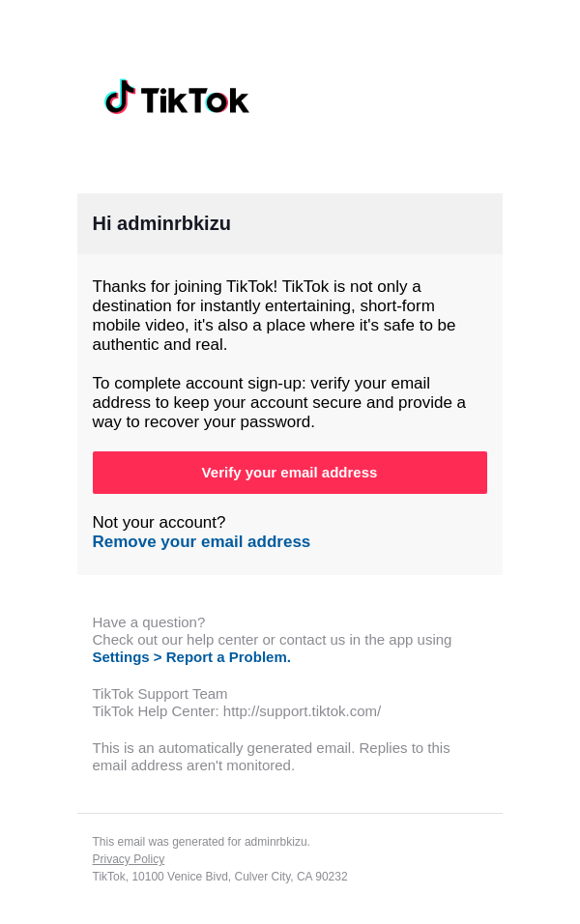Open the Privacy Policy link
The image size is (580, 924).
[129, 859]
